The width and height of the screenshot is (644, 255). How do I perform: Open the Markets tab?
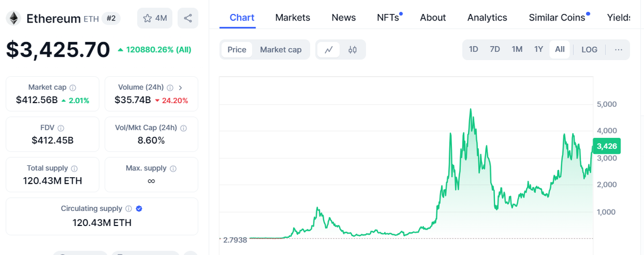pos(292,18)
